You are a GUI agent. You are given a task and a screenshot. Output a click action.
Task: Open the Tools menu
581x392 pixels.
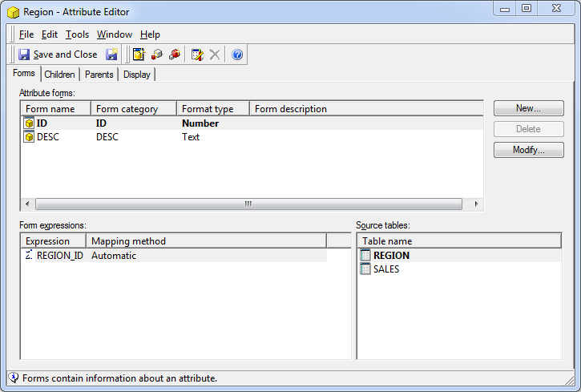click(77, 34)
